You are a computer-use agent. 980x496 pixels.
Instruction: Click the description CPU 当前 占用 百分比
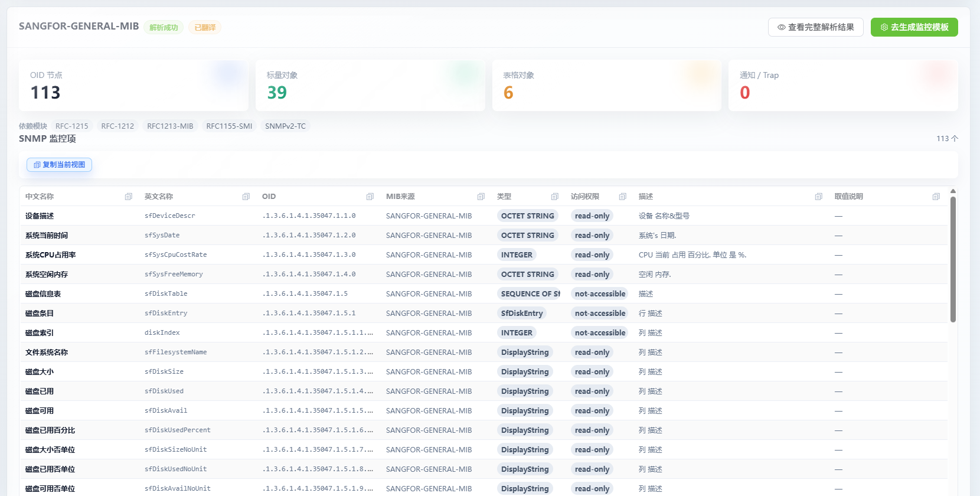(x=692, y=255)
